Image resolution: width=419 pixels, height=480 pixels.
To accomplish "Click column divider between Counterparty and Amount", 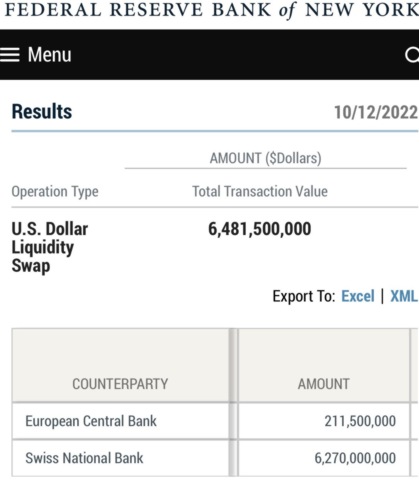I will [234, 402].
